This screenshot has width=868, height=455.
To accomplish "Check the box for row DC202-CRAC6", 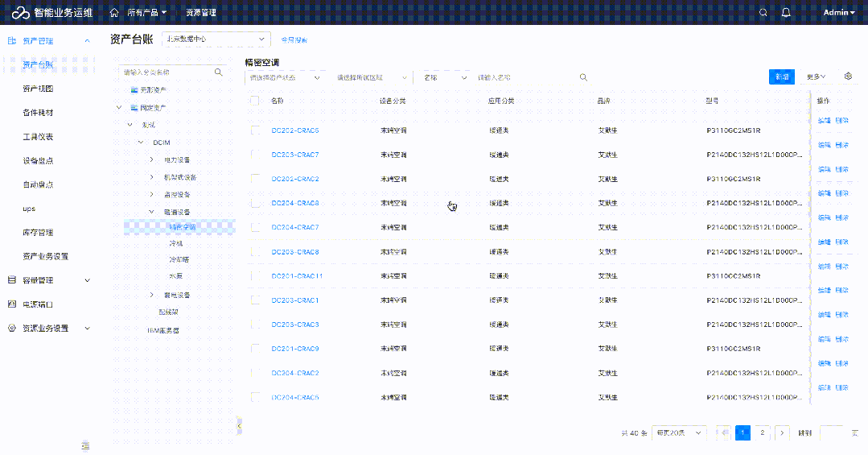I will tap(255, 130).
